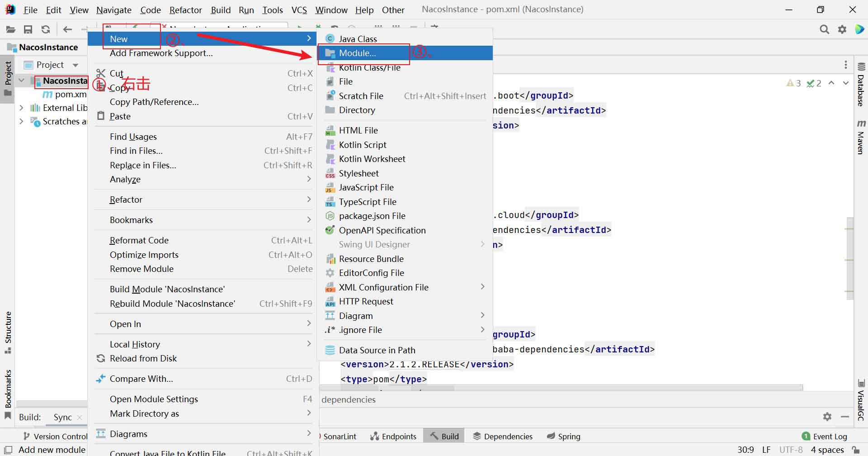Open Search Everywhere magnifier icon
Viewport: 868px width, 456px height.
(825, 29)
